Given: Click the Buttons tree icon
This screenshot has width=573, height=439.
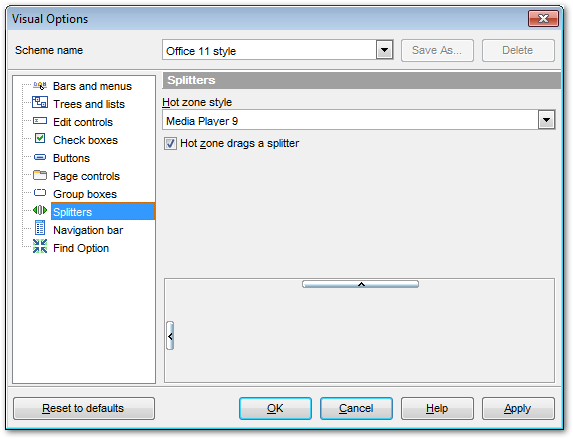Looking at the screenshot, I should 40,157.
